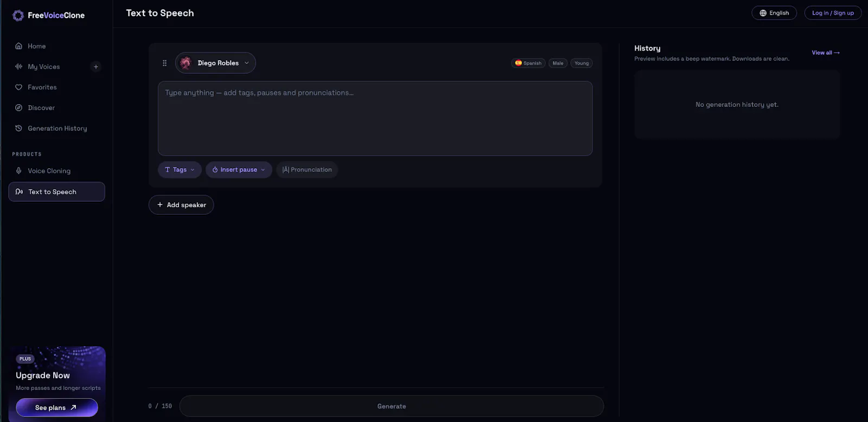Open Generation History in sidebar

(x=56, y=129)
